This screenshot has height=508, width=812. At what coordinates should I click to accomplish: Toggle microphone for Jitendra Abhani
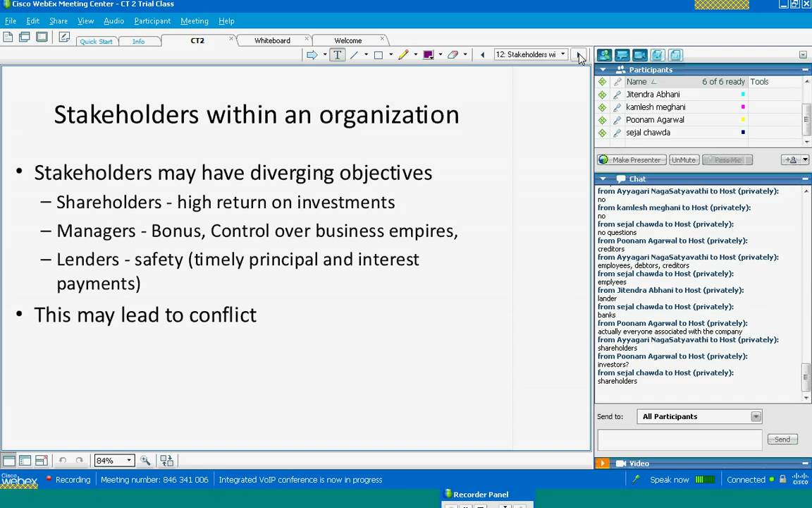point(617,95)
